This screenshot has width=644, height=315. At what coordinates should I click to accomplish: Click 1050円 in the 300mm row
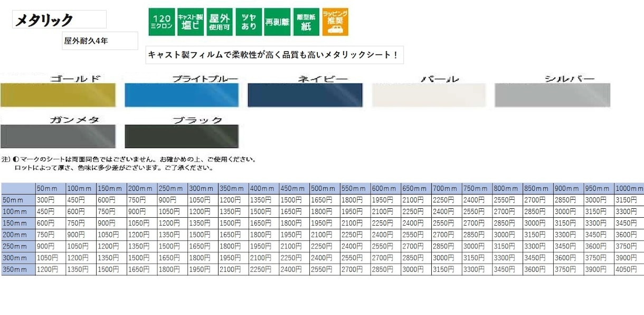click(x=50, y=258)
